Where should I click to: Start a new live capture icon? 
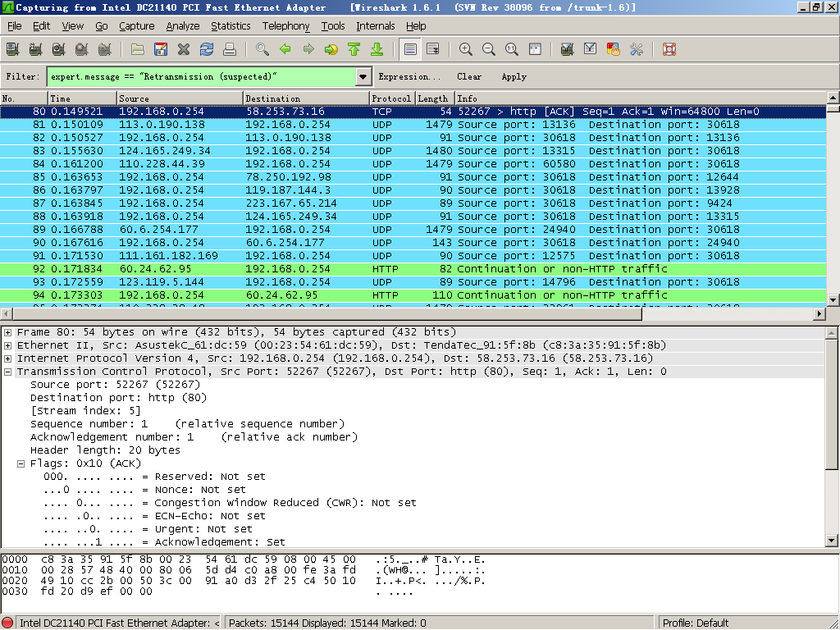58,49
